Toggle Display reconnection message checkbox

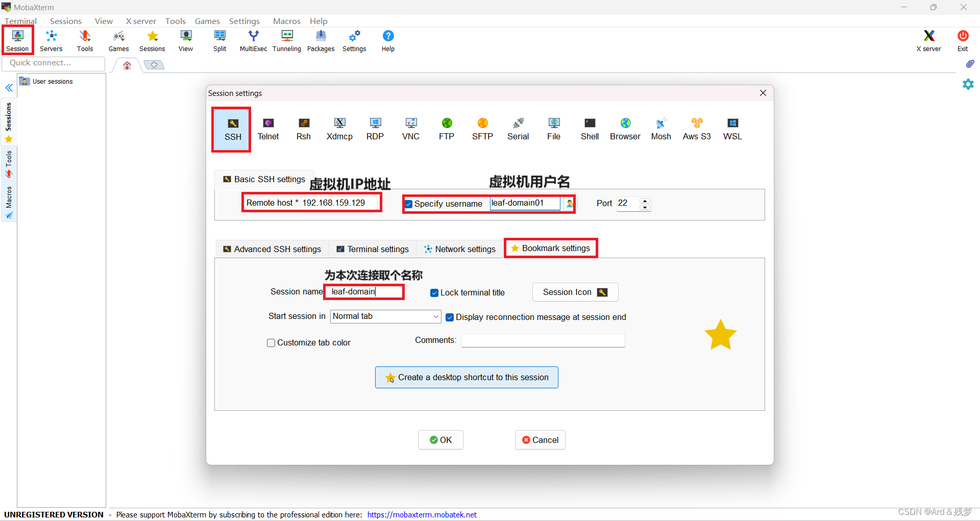(x=450, y=317)
